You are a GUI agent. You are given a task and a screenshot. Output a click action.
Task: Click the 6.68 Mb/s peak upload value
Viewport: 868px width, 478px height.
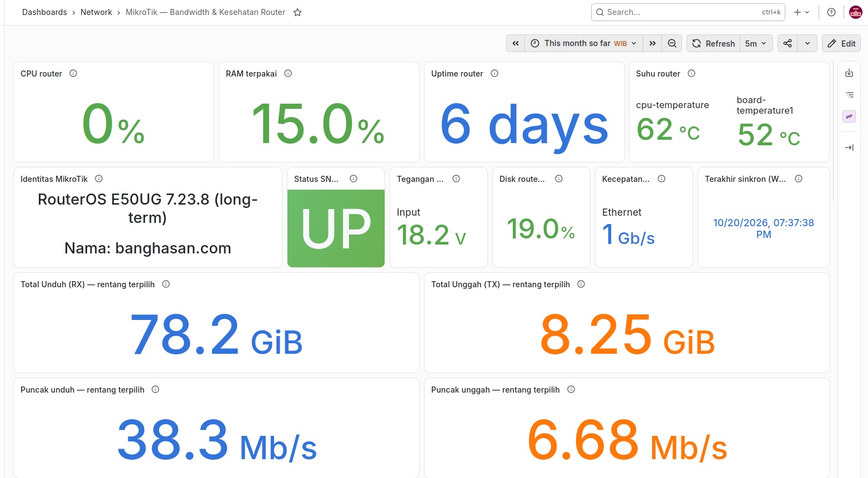click(x=627, y=441)
